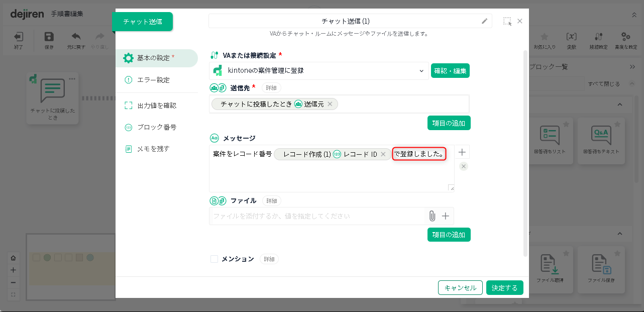Enable the メンション checkbox
644x312 pixels.
click(214, 259)
